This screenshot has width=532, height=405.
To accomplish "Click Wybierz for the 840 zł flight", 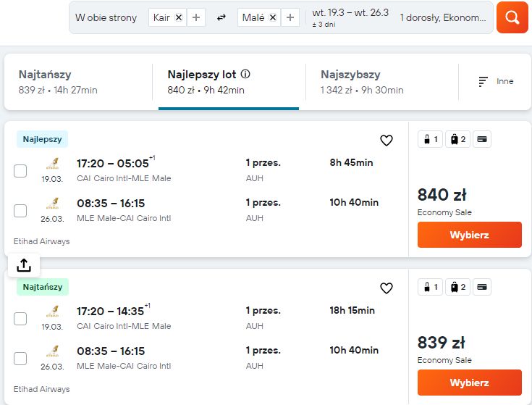I will pyautogui.click(x=470, y=235).
